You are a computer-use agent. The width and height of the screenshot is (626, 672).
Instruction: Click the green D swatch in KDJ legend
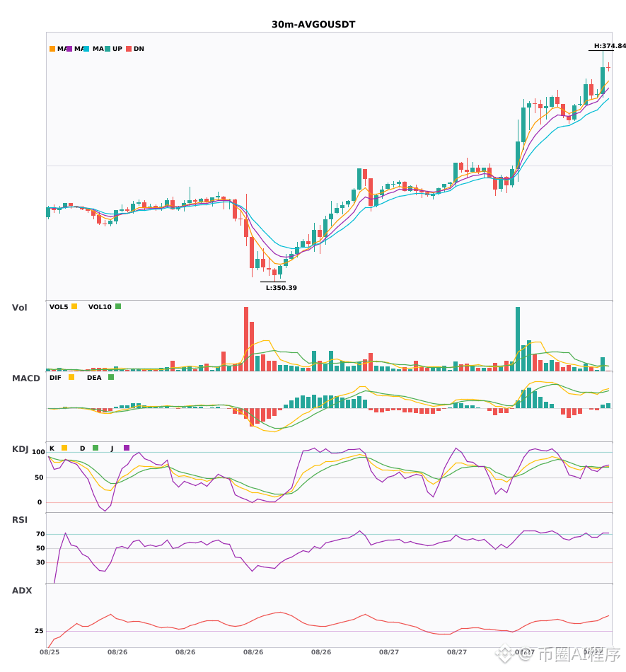pyautogui.click(x=95, y=448)
